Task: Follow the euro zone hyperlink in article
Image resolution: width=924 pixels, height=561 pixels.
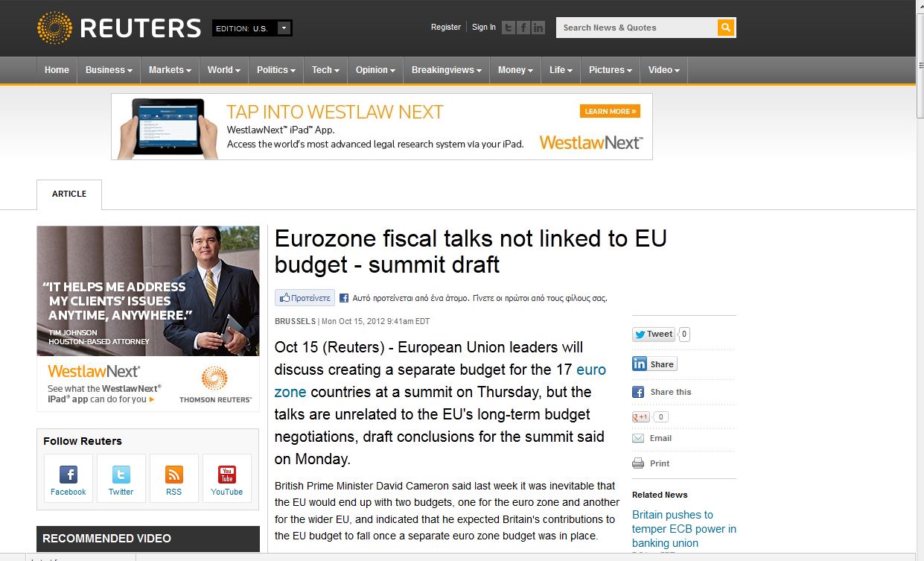Action: point(590,370)
